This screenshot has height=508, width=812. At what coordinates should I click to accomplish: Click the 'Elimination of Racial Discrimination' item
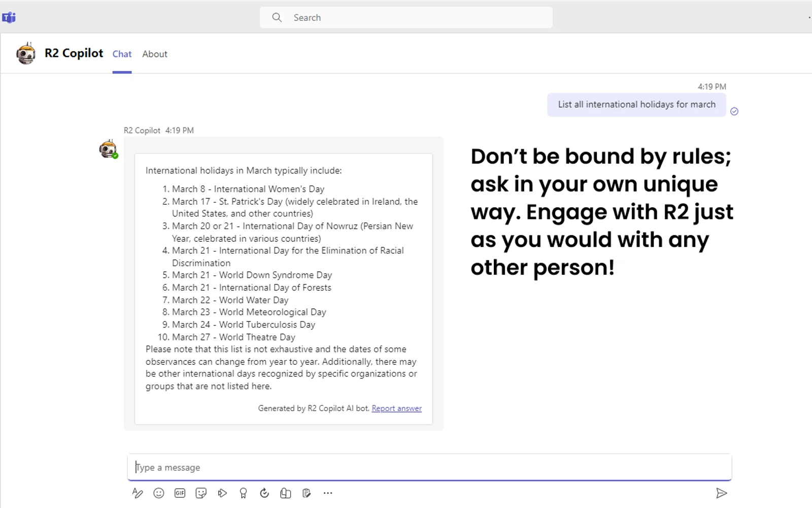(x=288, y=257)
